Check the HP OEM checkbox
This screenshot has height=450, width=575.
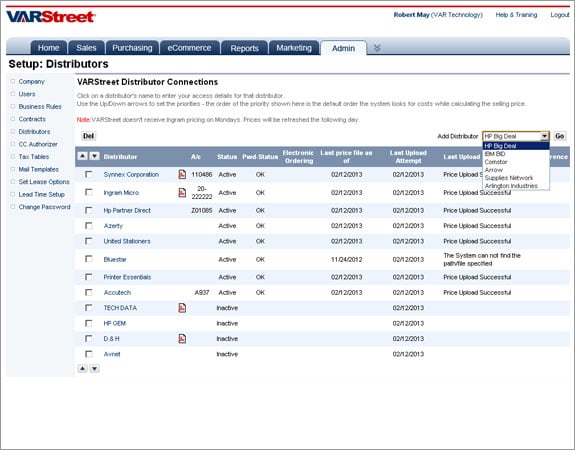[88, 323]
